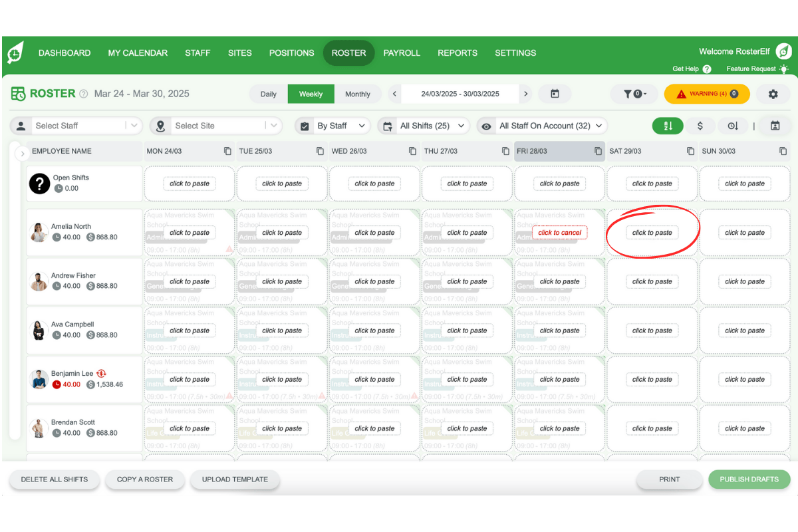Image resolution: width=798 pixels, height=532 pixels.
Task: Switch to Daily view
Action: [269, 94]
